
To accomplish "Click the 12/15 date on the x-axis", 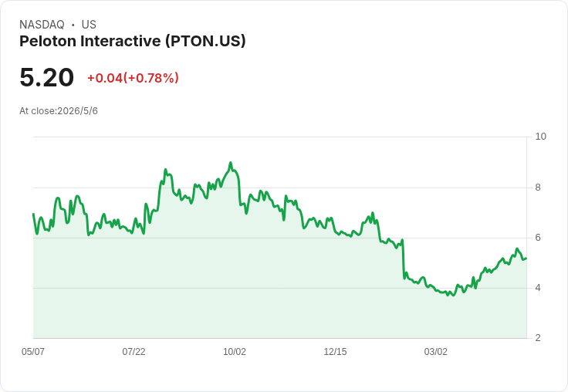I will [335, 352].
